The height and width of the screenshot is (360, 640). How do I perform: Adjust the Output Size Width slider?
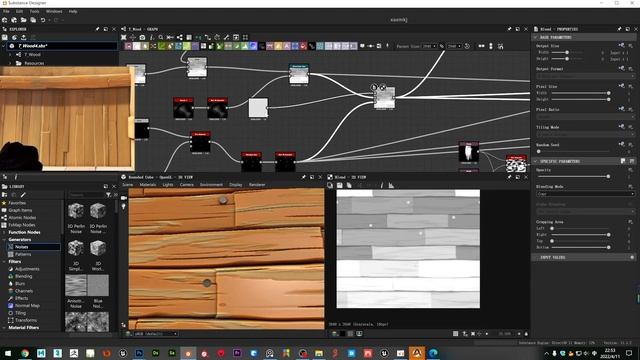tap(567, 52)
